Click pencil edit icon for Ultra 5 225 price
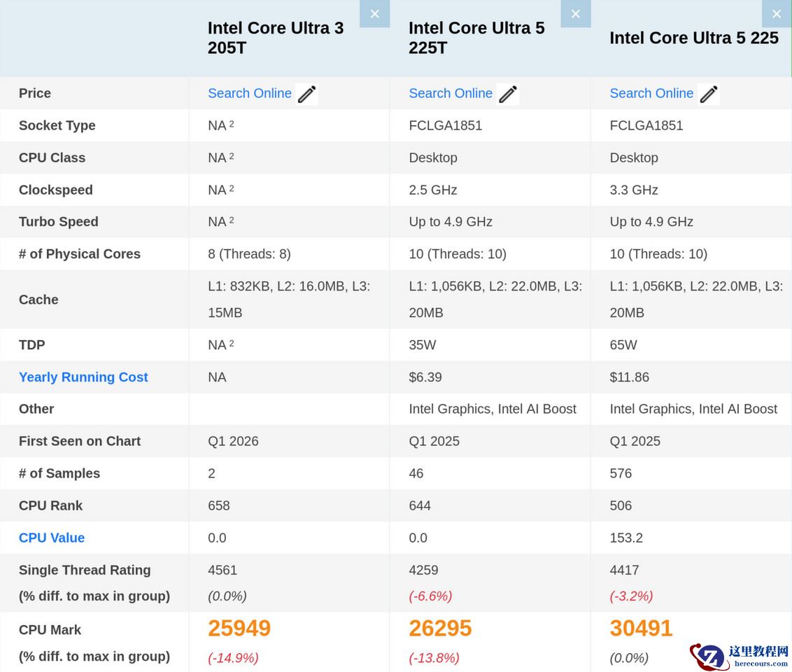This screenshot has width=792, height=672. [x=709, y=94]
